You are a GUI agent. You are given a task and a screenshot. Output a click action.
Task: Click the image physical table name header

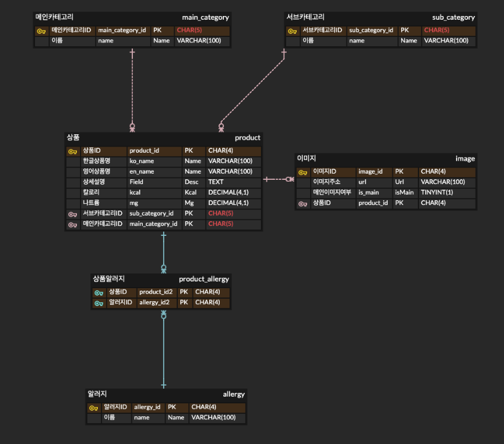pyautogui.click(x=465, y=159)
